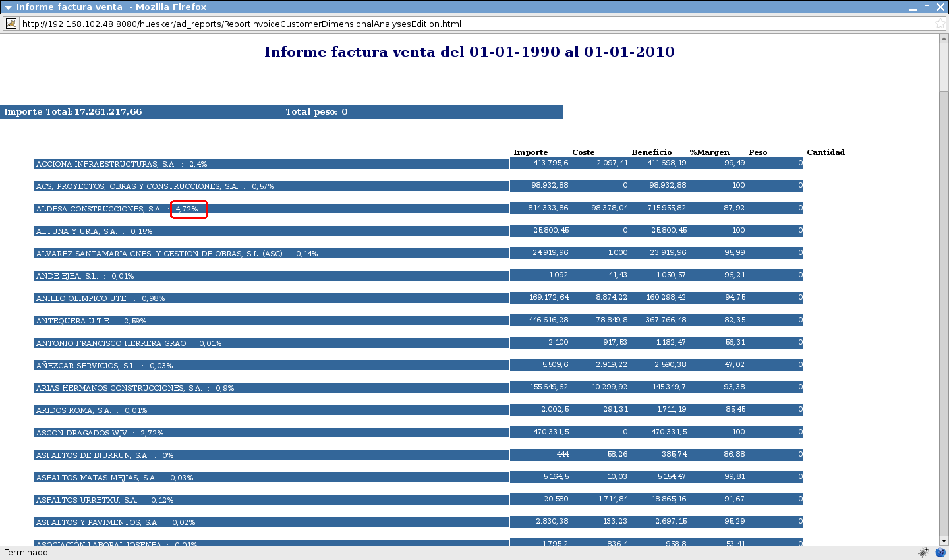Screen dimensions: 949x560
Task: Select the ASCON DRAGADOS WJV row
Action: pyautogui.click(x=272, y=433)
